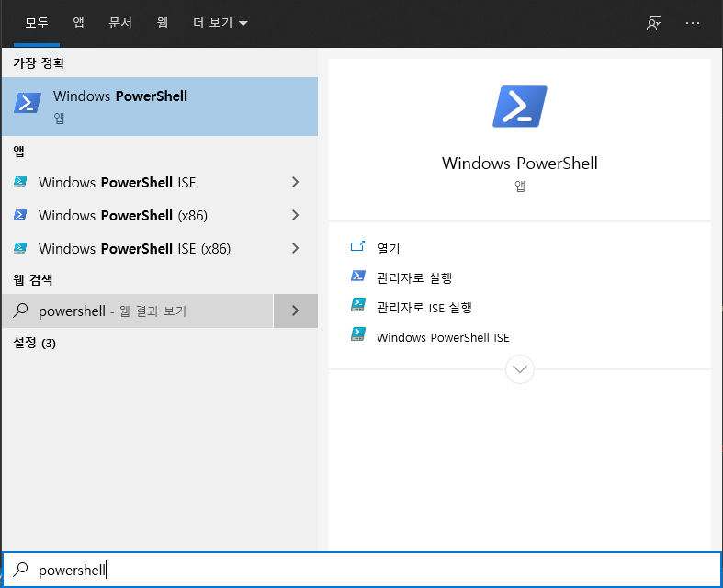The width and height of the screenshot is (723, 588).
Task: Select Windows PowerShell ISE (x86) app result
Action: (x=160, y=248)
